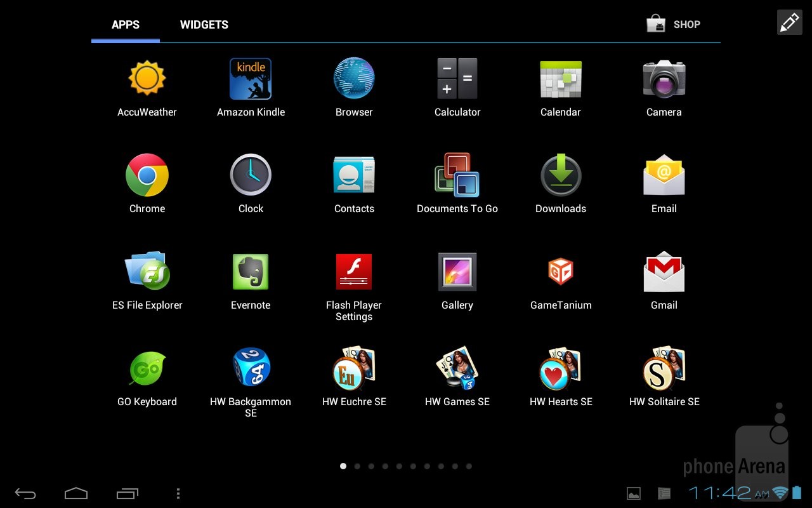The width and height of the screenshot is (812, 508).
Task: Select the fifth page indicator dot
Action: pyautogui.click(x=399, y=466)
